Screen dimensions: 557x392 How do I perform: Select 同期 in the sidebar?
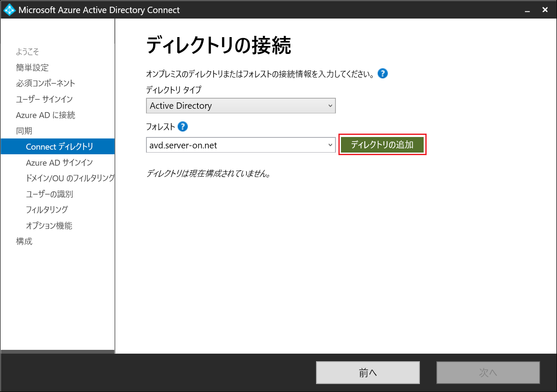pos(24,131)
